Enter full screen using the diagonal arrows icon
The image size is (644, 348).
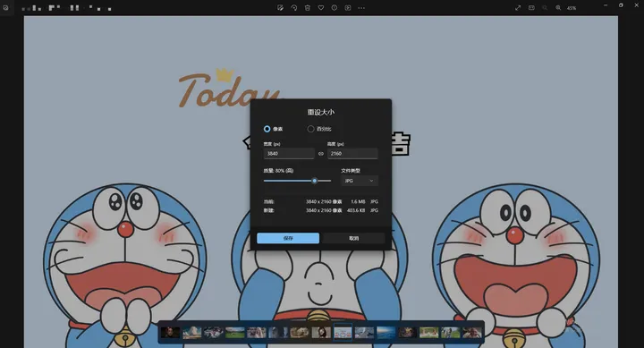pyautogui.click(x=518, y=8)
